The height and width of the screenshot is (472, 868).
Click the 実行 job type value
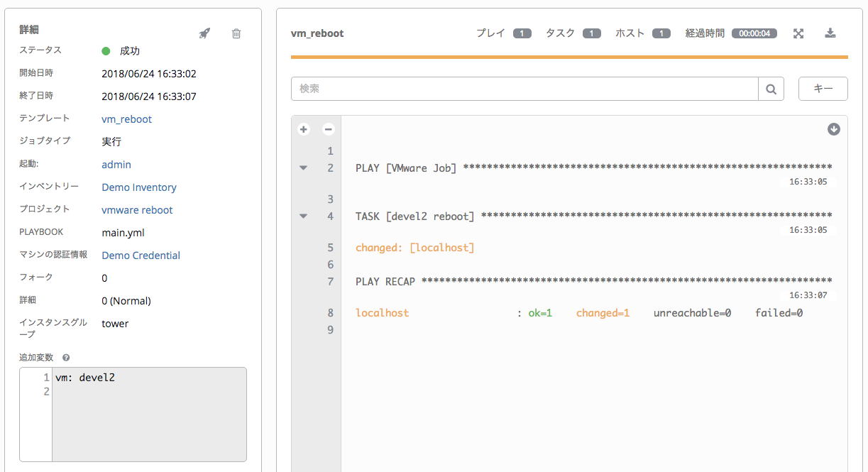pos(111,142)
